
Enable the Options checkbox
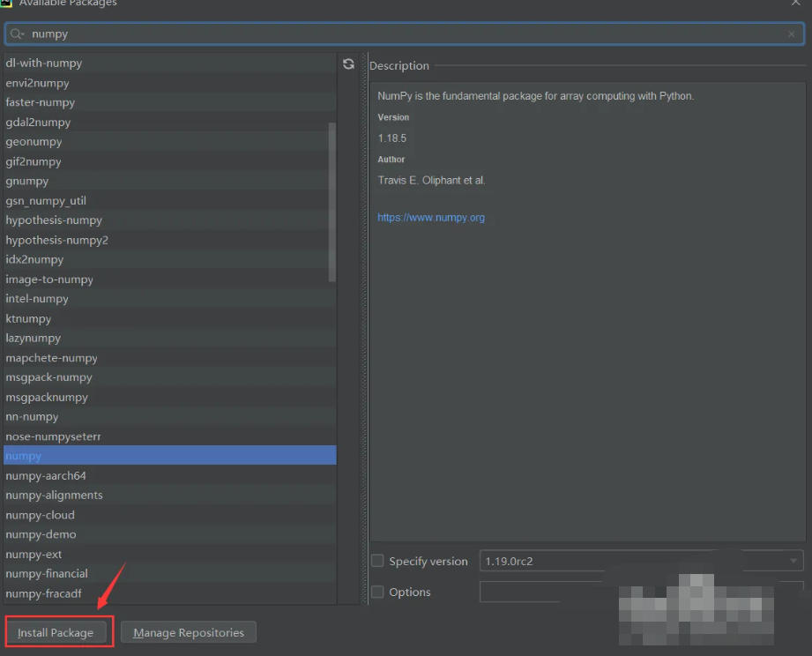tap(377, 592)
